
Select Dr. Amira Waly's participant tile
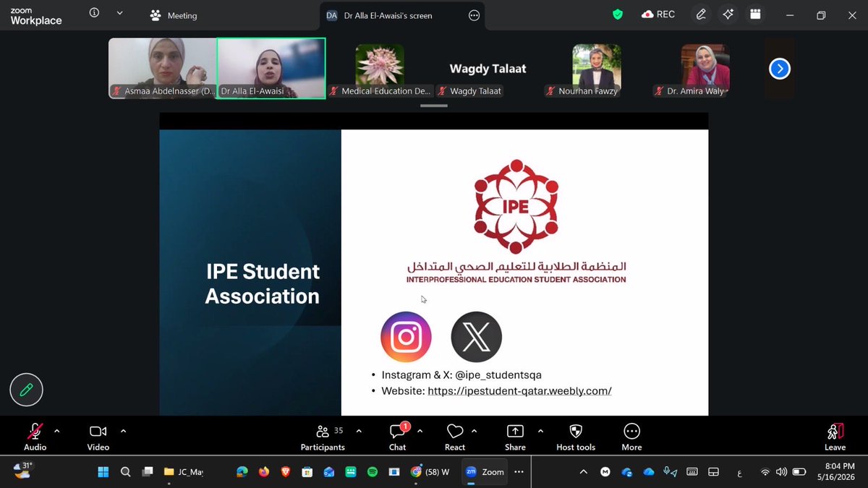coord(705,68)
